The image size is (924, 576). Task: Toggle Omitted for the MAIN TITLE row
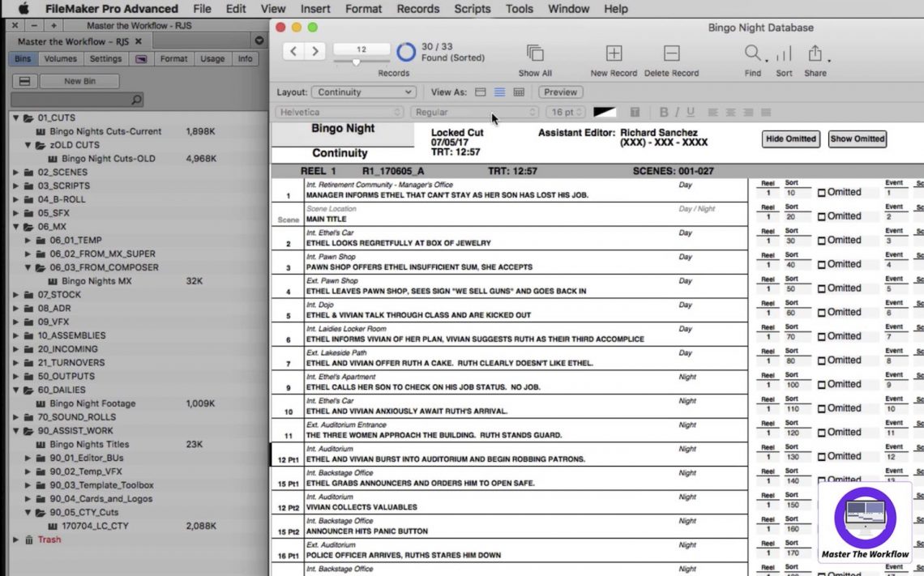point(821,216)
